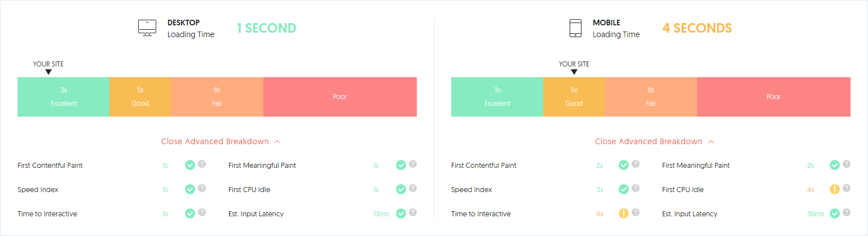Click help icon beside mobile Speed Index

636,189
